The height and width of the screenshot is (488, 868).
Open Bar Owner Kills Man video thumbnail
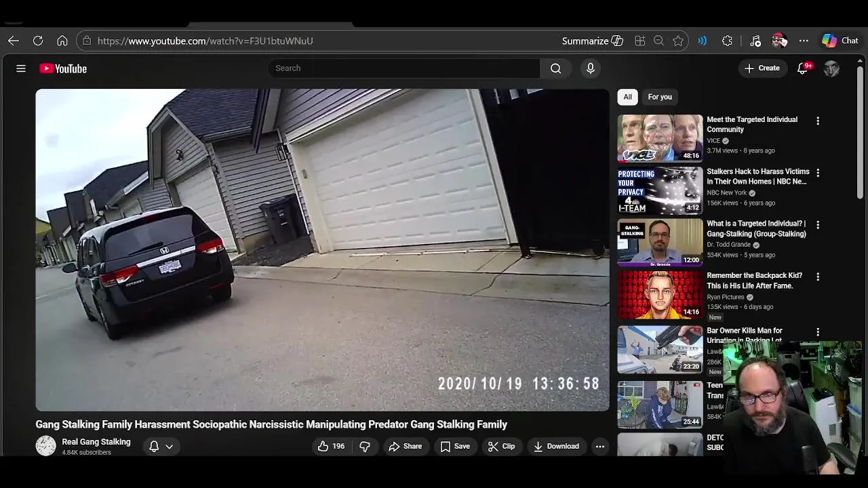click(660, 350)
